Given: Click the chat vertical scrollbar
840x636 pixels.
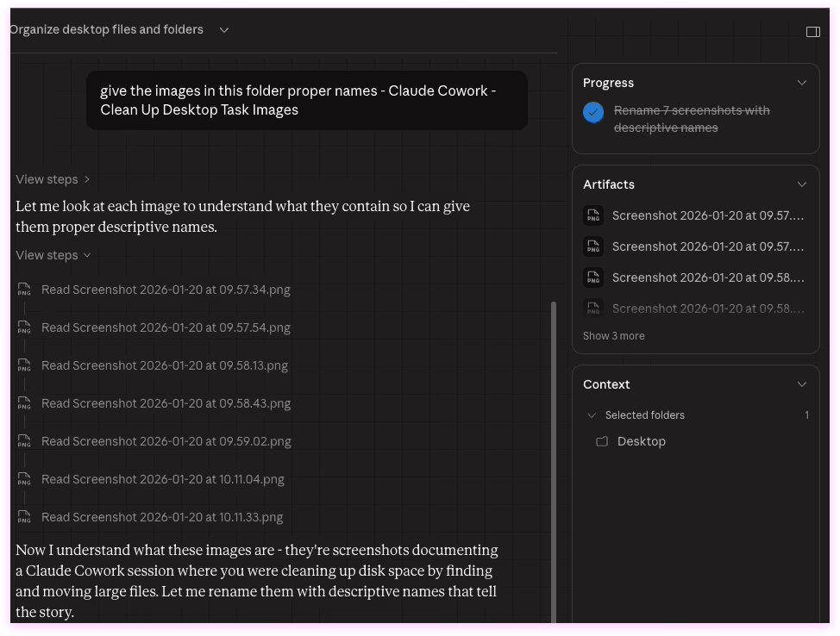Looking at the screenshot, I should click(x=554, y=457).
